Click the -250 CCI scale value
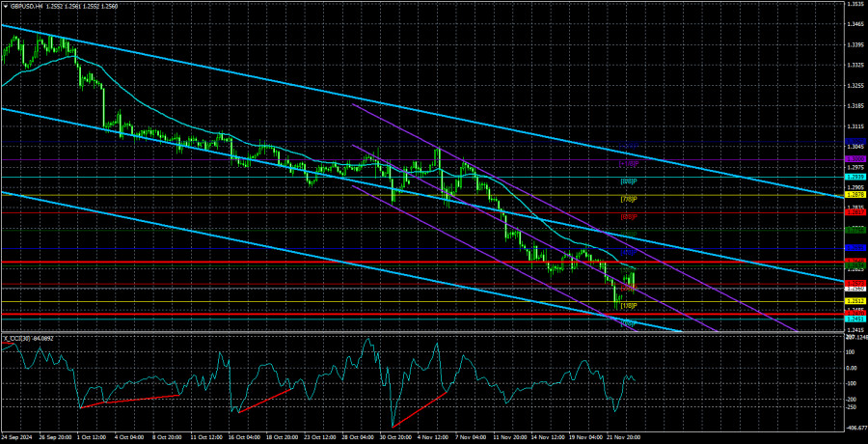 pos(852,407)
